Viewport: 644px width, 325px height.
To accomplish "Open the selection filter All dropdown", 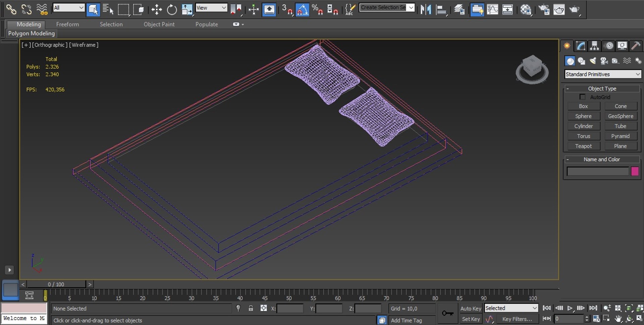I will 69,8.
